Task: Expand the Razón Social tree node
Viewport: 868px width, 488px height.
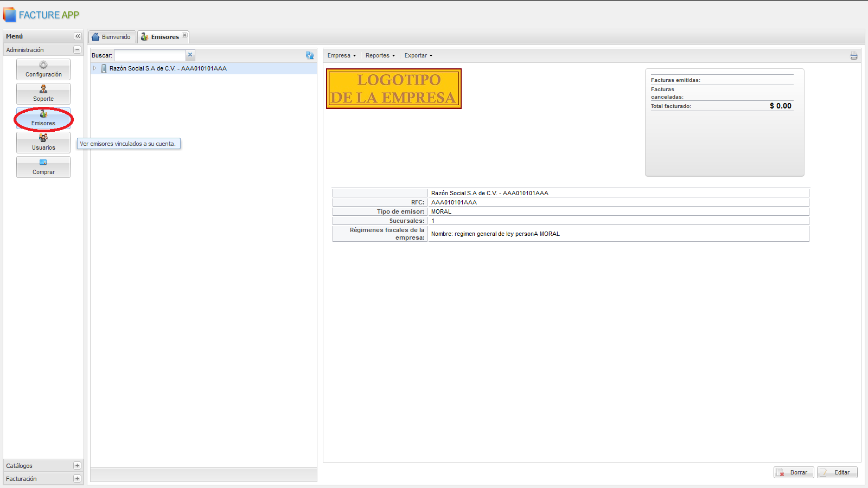Action: pos(94,68)
